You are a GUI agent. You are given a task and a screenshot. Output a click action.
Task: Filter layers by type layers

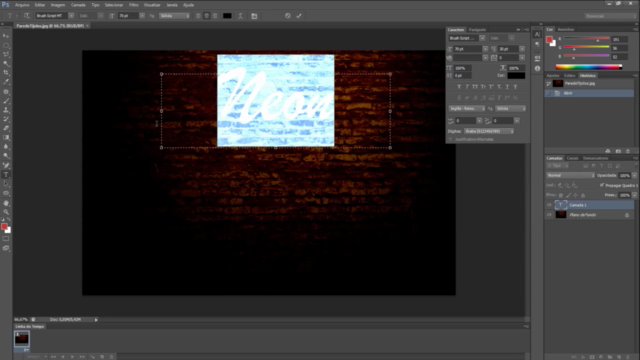[x=602, y=166]
